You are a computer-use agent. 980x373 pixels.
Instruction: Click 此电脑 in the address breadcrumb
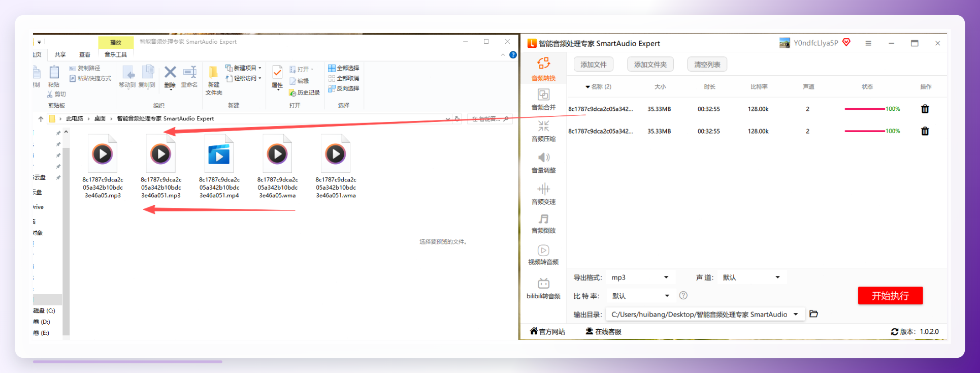pos(74,118)
